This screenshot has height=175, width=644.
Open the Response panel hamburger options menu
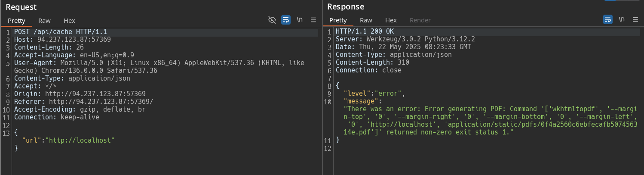[636, 19]
